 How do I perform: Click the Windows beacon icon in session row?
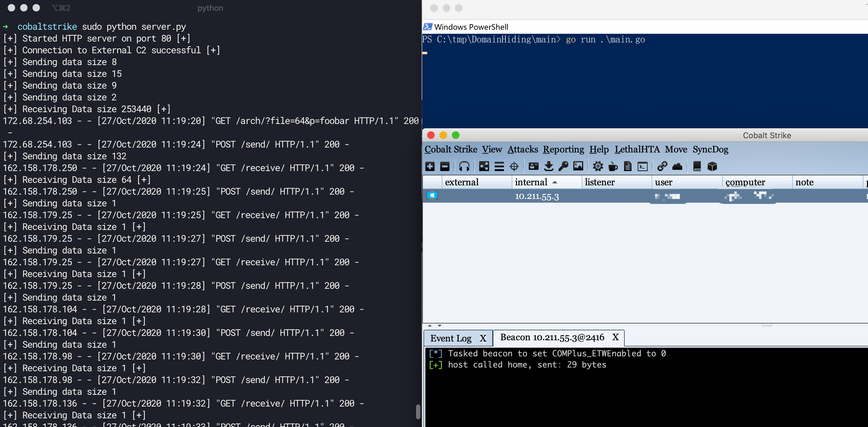point(432,196)
